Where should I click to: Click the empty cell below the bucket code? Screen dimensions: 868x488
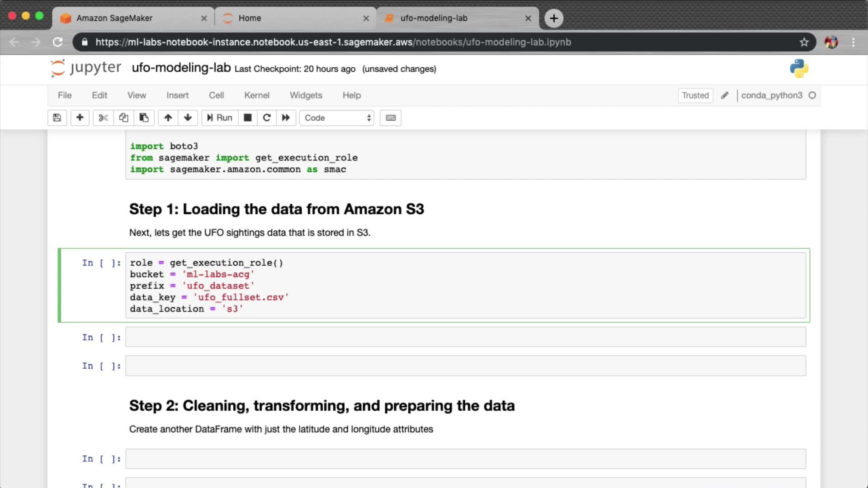pos(465,337)
